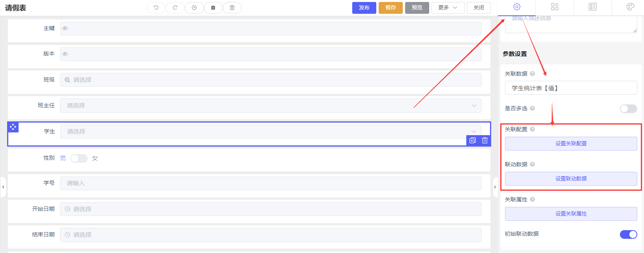
Task: Click the drag handle on 学生 field
Action: click(13, 127)
